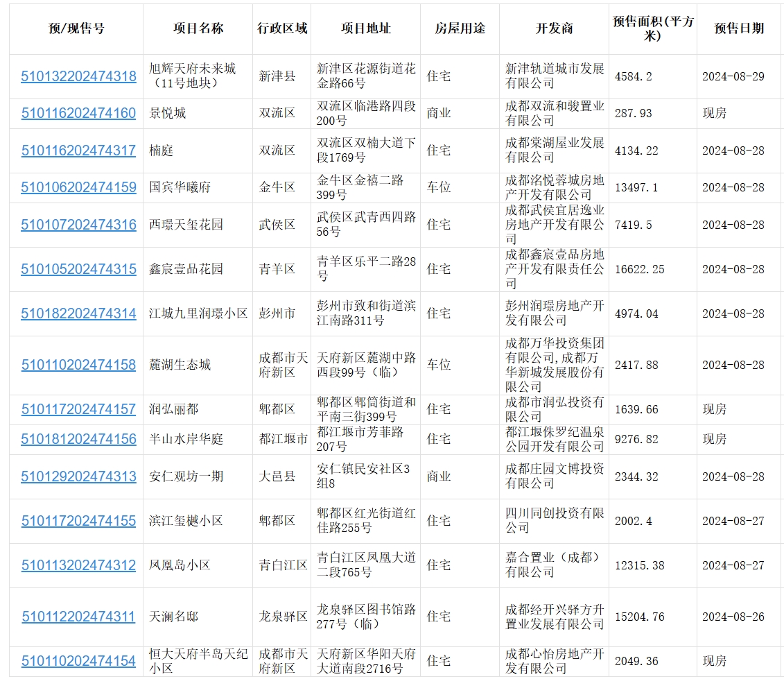The image size is (784, 679).
Task: Select project name 润弘丽都
Action: [173, 409]
